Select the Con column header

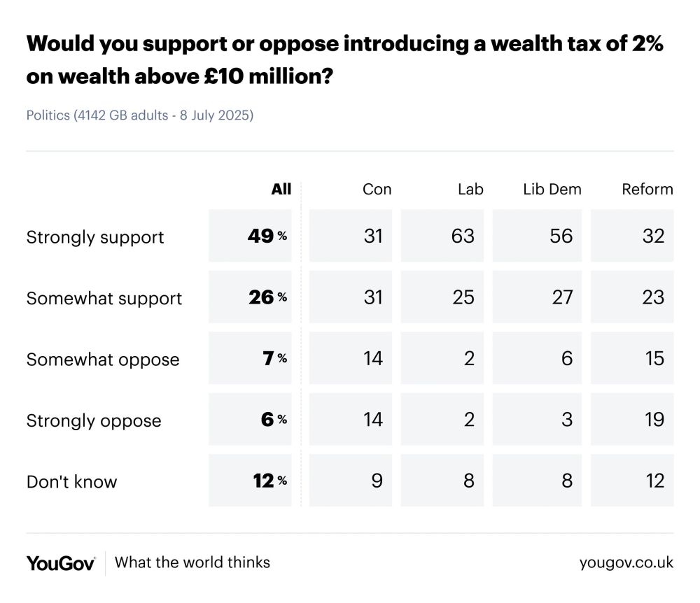(377, 189)
